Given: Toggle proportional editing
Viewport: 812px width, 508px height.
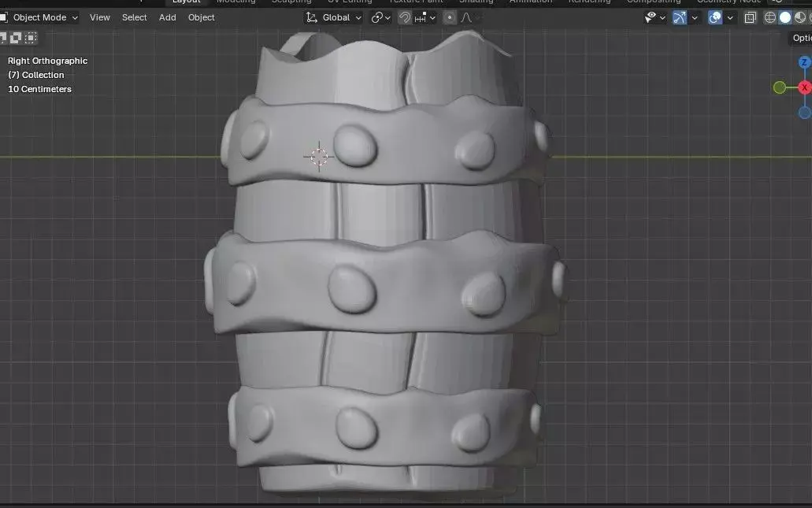Looking at the screenshot, I should (450, 17).
